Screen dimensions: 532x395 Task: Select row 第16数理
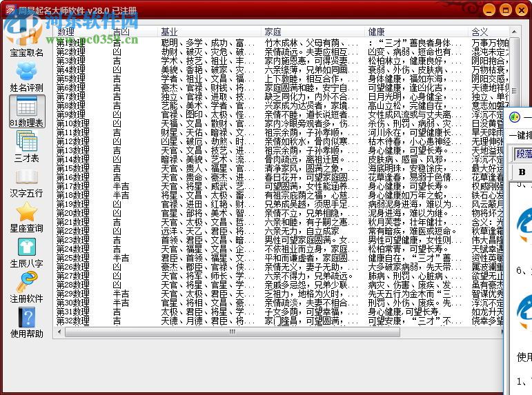point(279,178)
